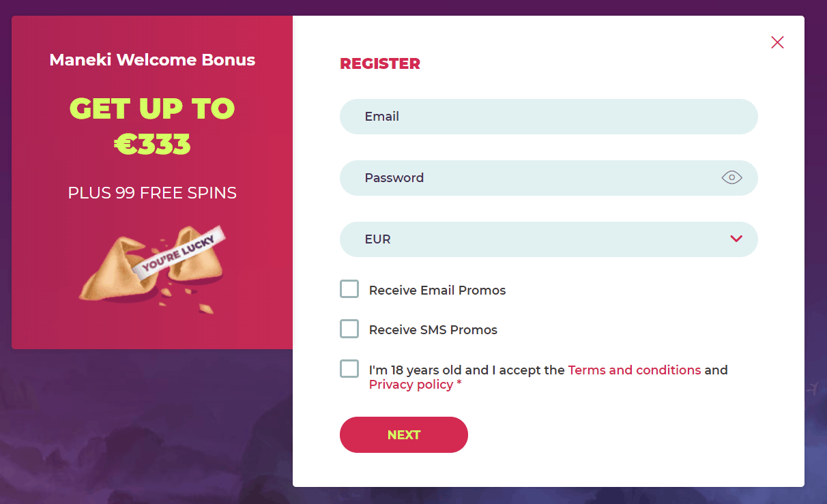This screenshot has height=504, width=827.
Task: Click the Receive SMS Promos label text
Action: [x=433, y=330]
